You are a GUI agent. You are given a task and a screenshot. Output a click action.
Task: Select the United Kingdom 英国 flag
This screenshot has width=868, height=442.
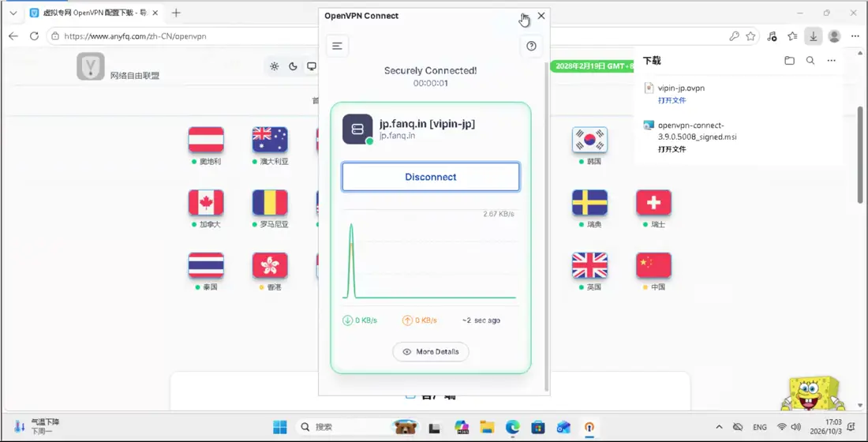click(x=589, y=265)
